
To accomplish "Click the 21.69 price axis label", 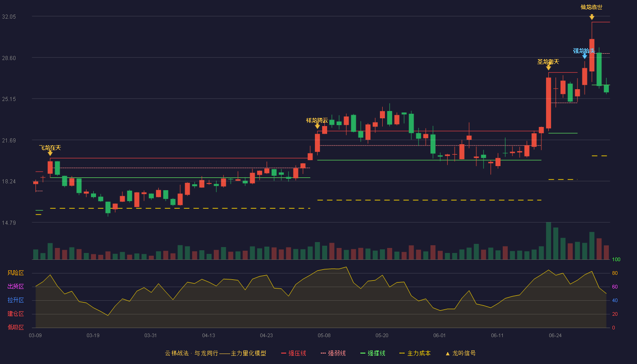I will click(9, 140).
